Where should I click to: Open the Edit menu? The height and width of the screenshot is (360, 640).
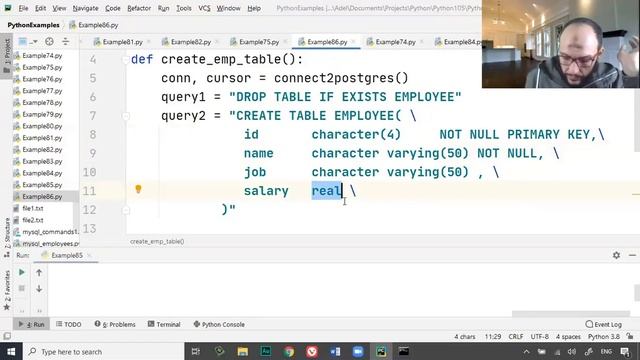click(40, 8)
